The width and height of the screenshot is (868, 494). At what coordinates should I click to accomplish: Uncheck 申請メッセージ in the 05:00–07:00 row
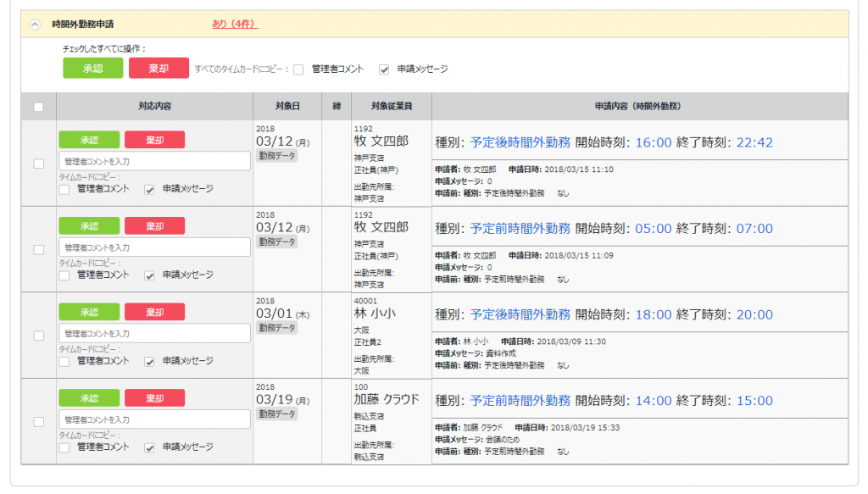click(149, 275)
